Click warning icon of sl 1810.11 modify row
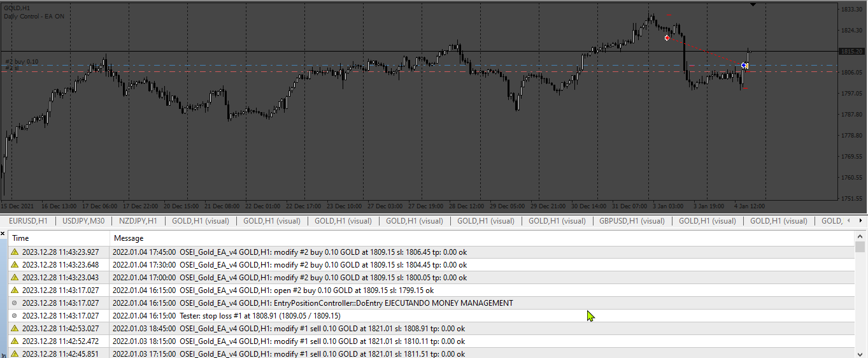 [x=15, y=341]
